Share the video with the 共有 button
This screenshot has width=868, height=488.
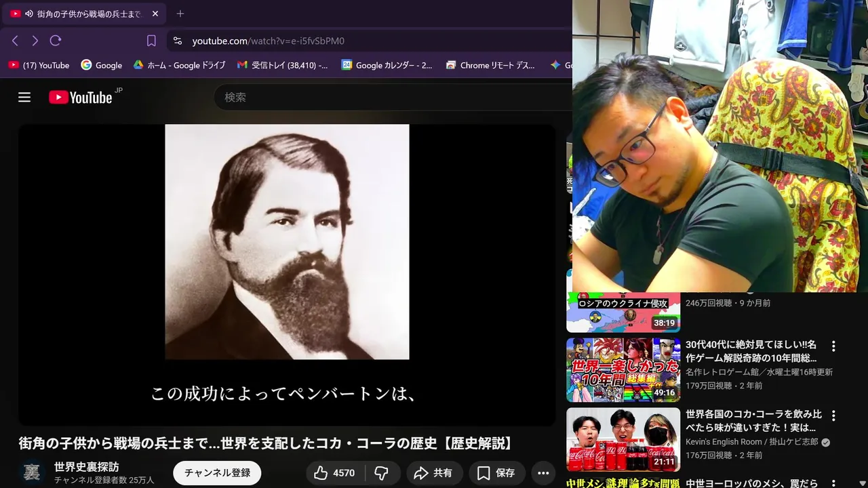[x=434, y=473]
